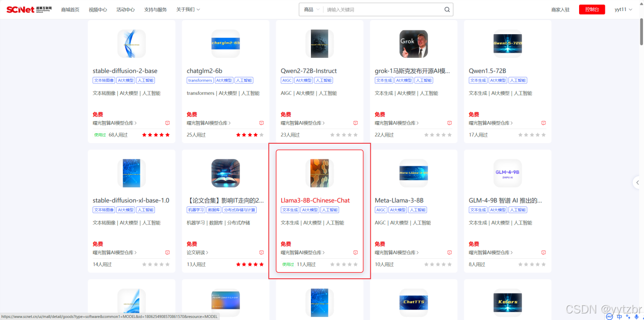This screenshot has height=320, width=644.
Task: Click the Llama3-8B-Chinese-Chat hexagon image
Action: [320, 173]
